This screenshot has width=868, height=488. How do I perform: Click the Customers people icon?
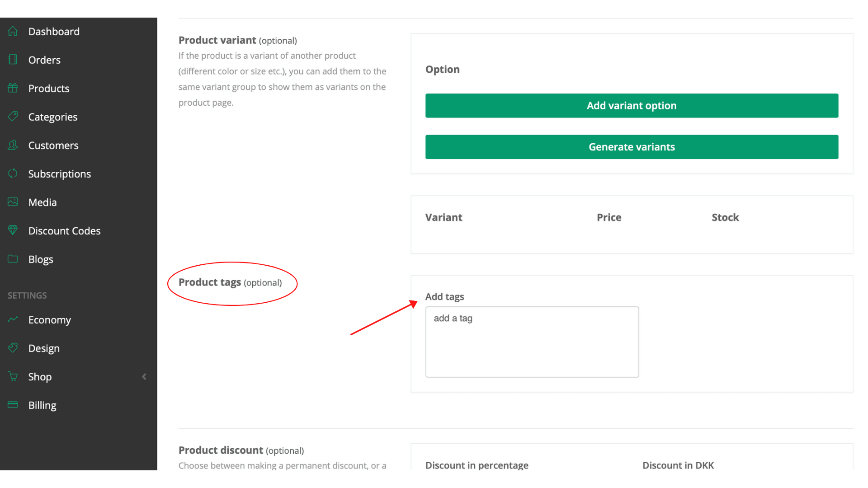click(13, 145)
